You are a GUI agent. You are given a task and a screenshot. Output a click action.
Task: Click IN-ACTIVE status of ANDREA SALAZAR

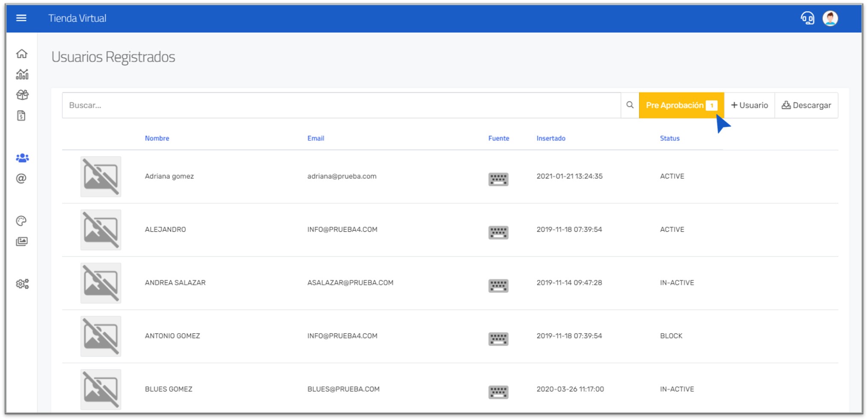[677, 283]
